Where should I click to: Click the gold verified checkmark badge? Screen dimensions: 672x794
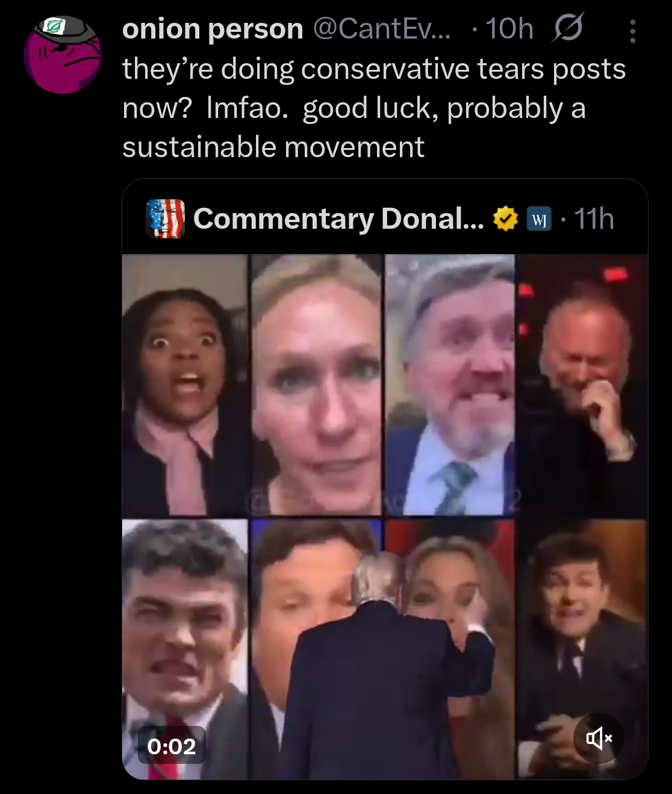point(505,219)
